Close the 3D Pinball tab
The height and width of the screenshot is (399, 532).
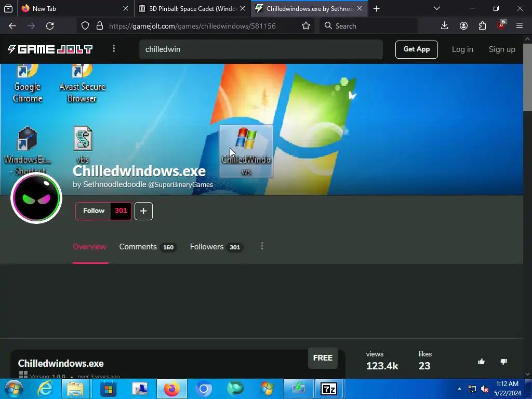(243, 8)
